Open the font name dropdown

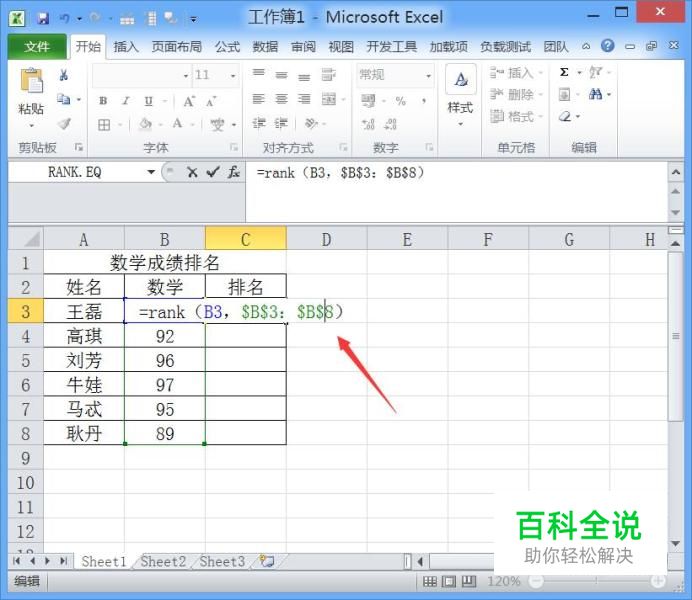pyautogui.click(x=186, y=75)
